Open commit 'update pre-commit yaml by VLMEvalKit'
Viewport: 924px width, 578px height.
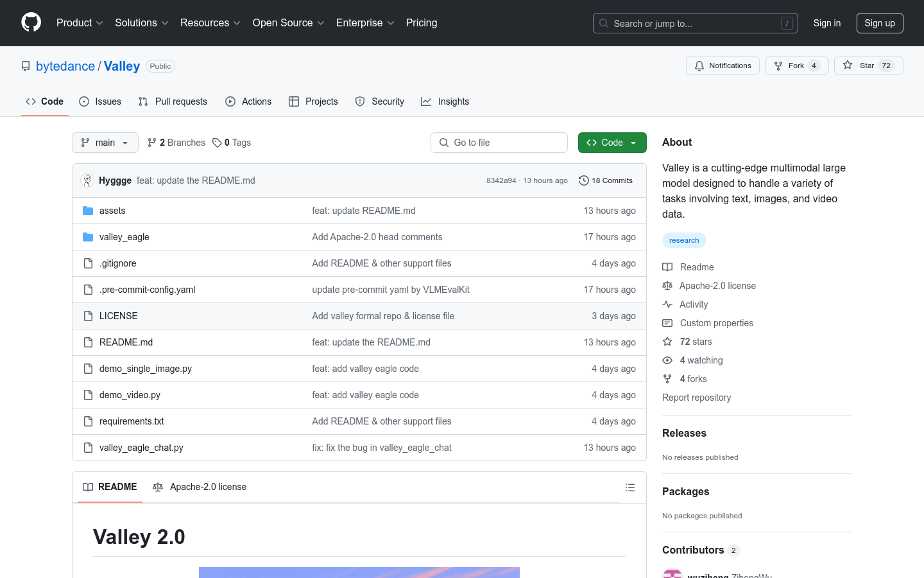click(x=391, y=290)
